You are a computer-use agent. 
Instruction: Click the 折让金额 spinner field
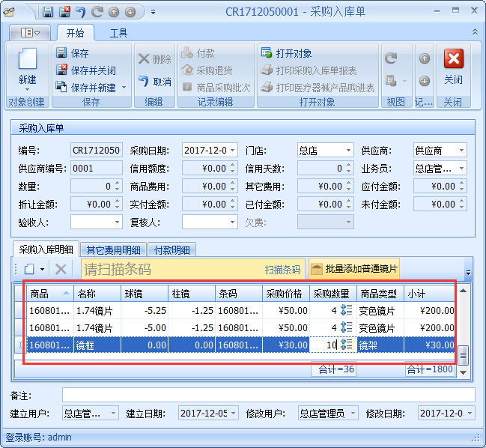(97, 205)
